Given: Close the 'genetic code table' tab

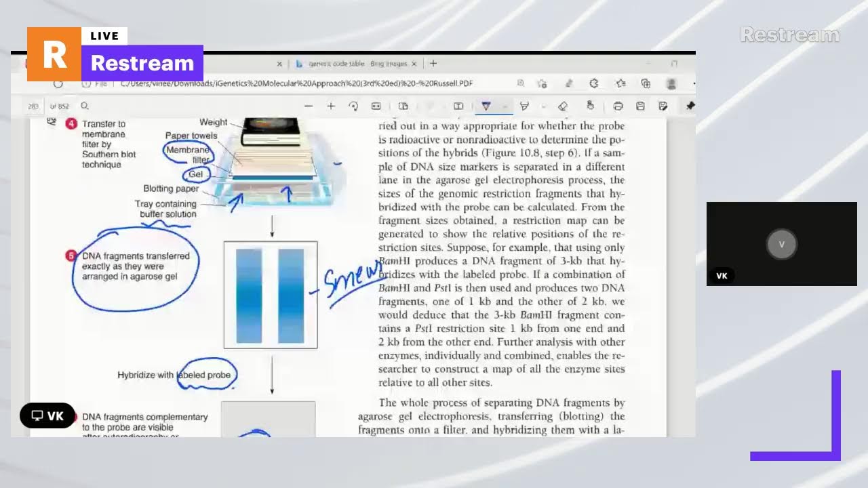Looking at the screenshot, I should pos(414,64).
